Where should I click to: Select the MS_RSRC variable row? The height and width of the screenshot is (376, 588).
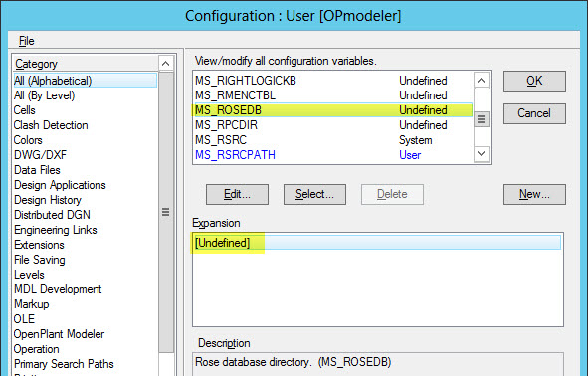(333, 140)
